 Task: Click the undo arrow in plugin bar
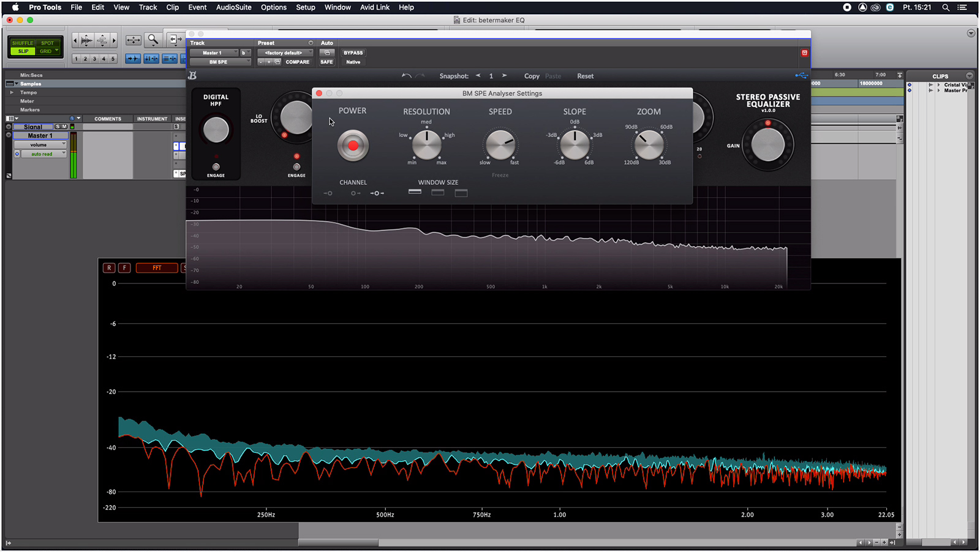pyautogui.click(x=406, y=76)
